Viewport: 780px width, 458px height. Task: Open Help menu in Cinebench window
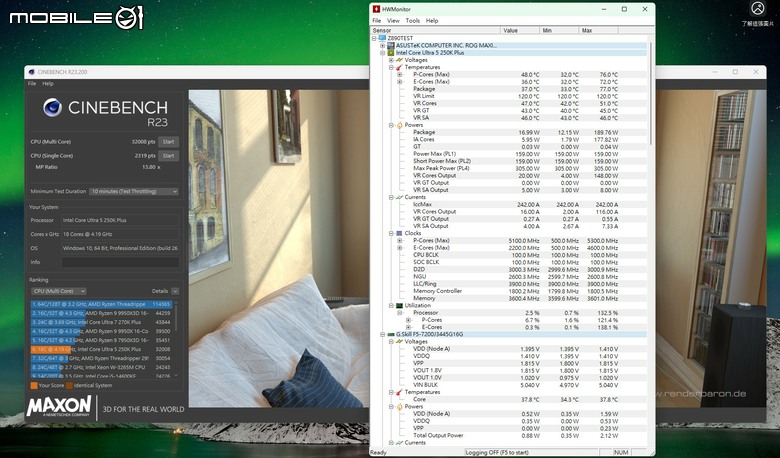pyautogui.click(x=48, y=84)
